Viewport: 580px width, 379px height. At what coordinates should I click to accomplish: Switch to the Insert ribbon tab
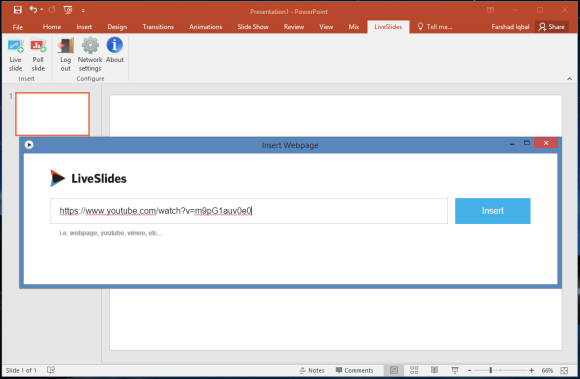pos(84,27)
